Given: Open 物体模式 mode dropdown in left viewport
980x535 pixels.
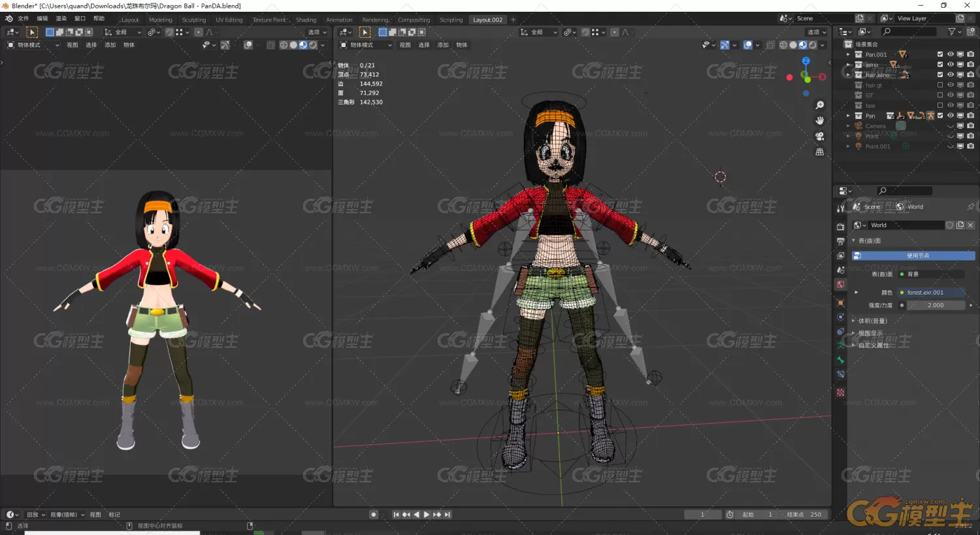Looking at the screenshot, I should [33, 45].
